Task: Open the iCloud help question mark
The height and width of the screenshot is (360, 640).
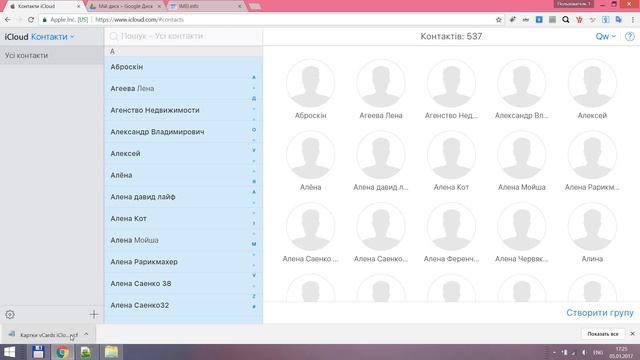Action: [630, 36]
